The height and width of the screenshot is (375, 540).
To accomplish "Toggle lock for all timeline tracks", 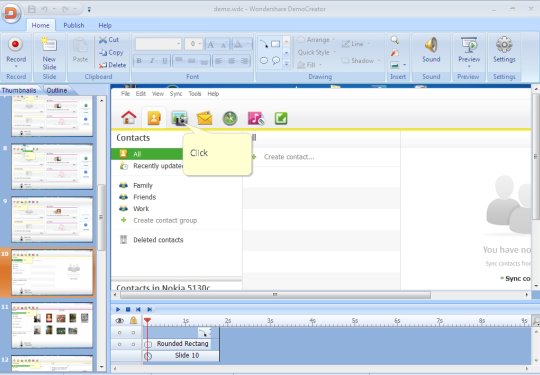I will click(x=133, y=321).
